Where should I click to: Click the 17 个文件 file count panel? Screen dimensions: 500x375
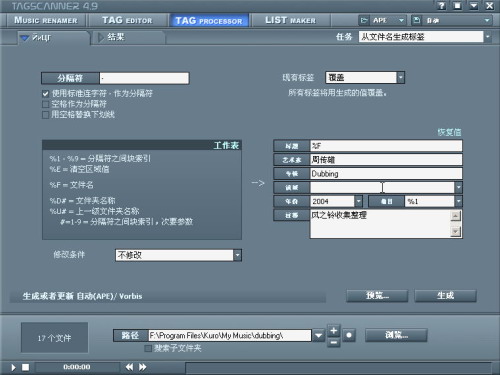[54, 338]
